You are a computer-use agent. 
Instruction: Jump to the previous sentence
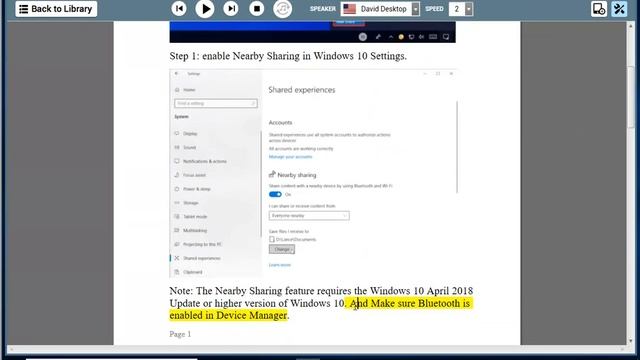point(179,9)
